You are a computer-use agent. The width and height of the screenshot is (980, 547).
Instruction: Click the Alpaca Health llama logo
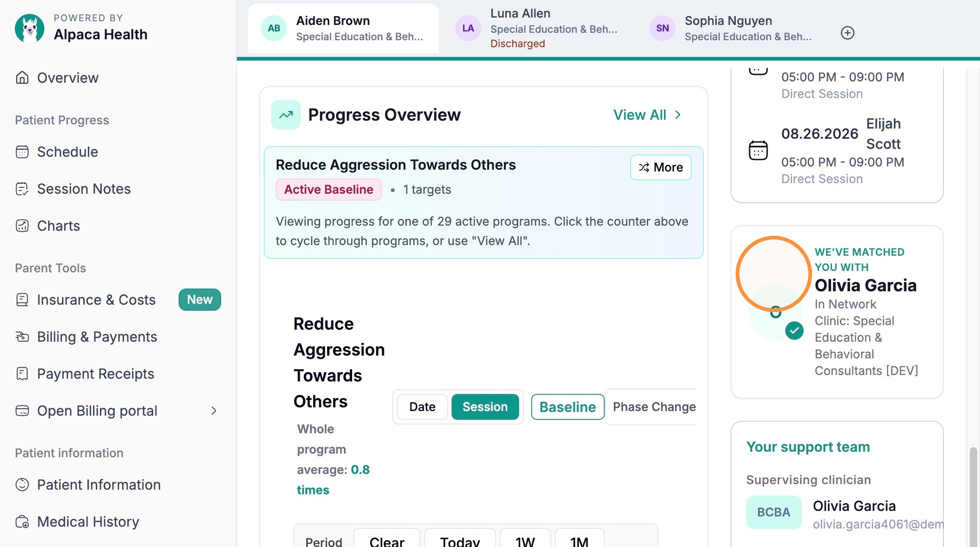click(30, 28)
